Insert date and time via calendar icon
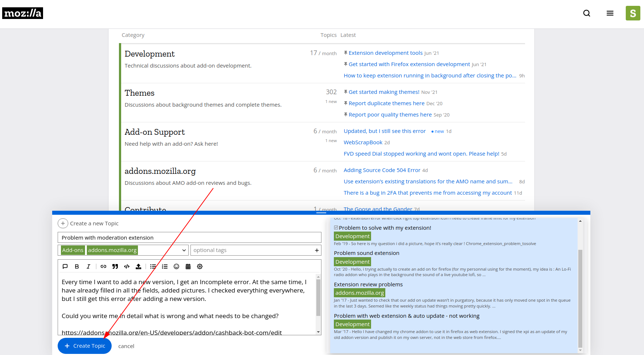Viewport: 644px width, 355px height. pos(188,267)
